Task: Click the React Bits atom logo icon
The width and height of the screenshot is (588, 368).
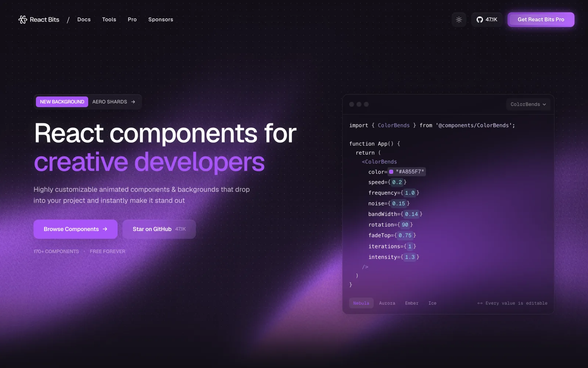Action: 23,20
